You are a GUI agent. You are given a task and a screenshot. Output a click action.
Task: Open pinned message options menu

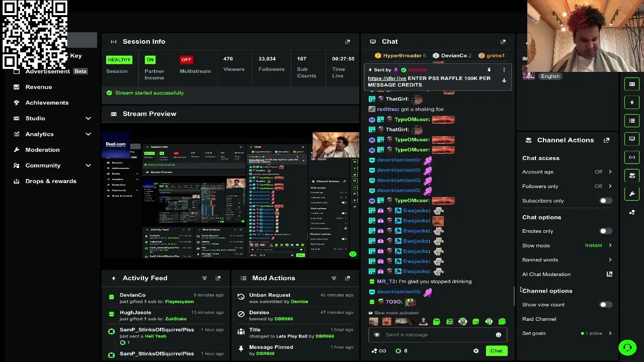pyautogui.click(x=504, y=70)
